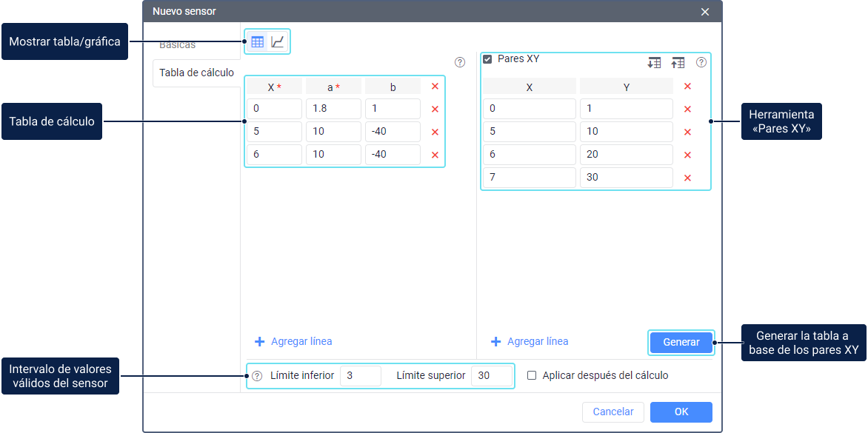This screenshot has height=433, width=868.
Task: Edit the Límite inferior field
Action: [x=361, y=376]
